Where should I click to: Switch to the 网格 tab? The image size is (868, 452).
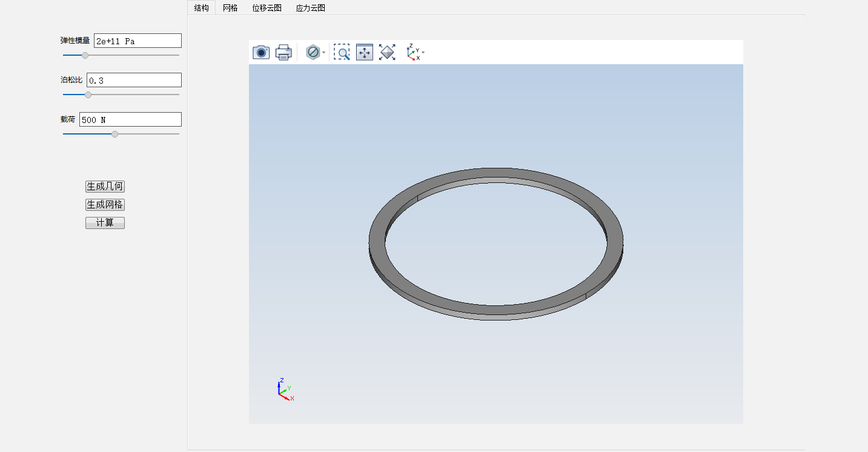pos(230,8)
